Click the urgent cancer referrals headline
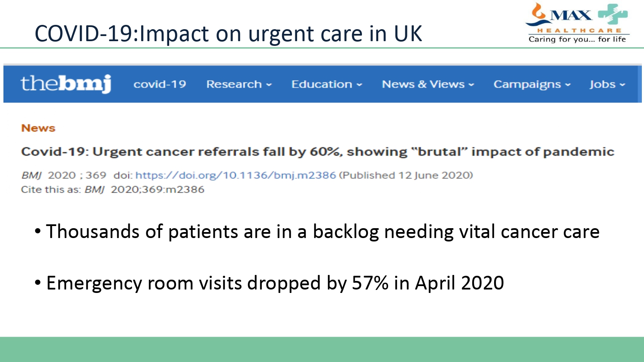Screen dimensions: 644x362 click(317, 151)
